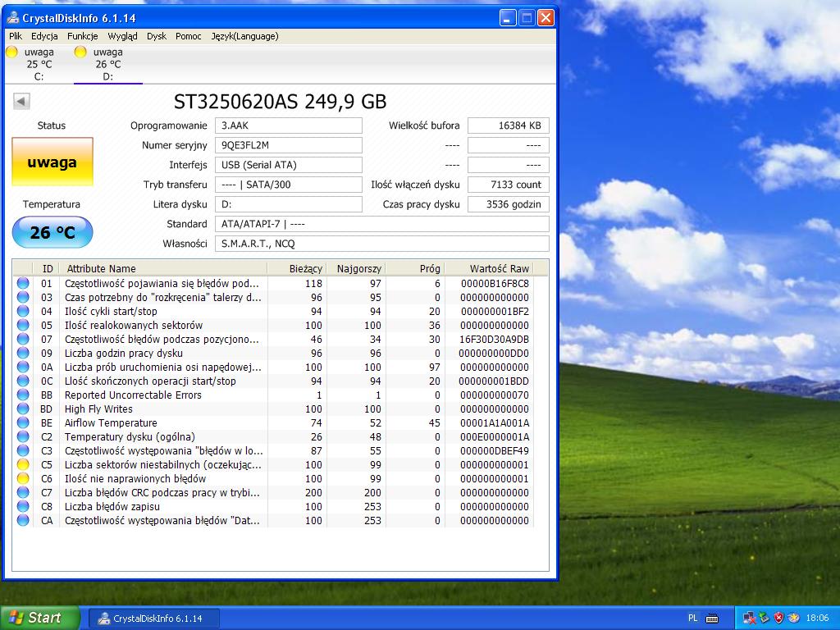Viewport: 840px width, 630px height.
Task: Open the Funkcje menu
Action: coord(83,36)
